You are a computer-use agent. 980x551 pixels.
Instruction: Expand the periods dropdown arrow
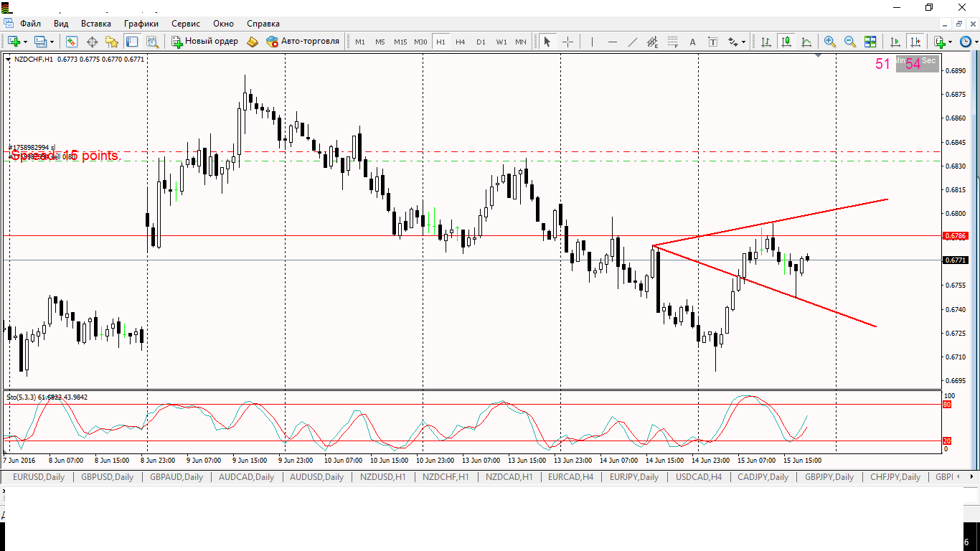click(976, 42)
